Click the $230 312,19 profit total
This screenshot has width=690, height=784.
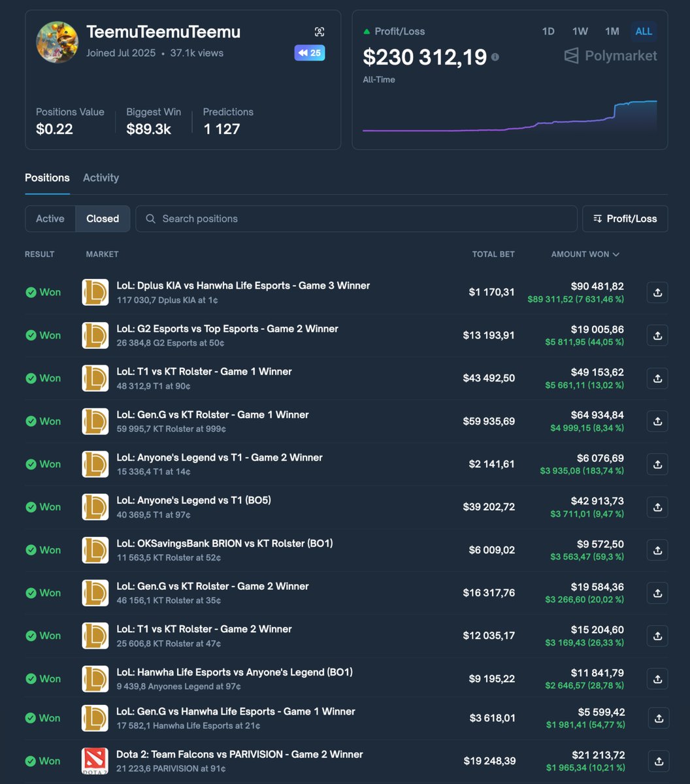pos(425,57)
